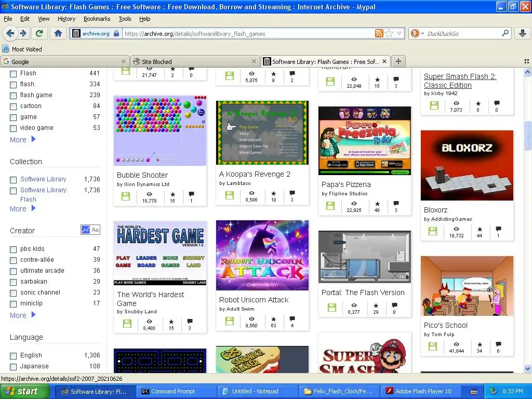This screenshot has width=532, height=399.
Task: Check the miniclip creator filter
Action: click(x=13, y=303)
